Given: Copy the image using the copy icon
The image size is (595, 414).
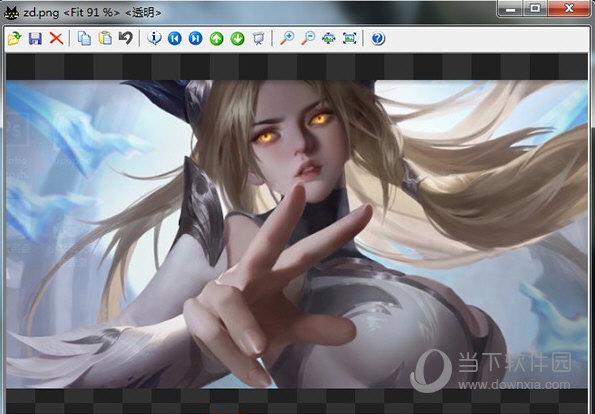Looking at the screenshot, I should tap(84, 38).
